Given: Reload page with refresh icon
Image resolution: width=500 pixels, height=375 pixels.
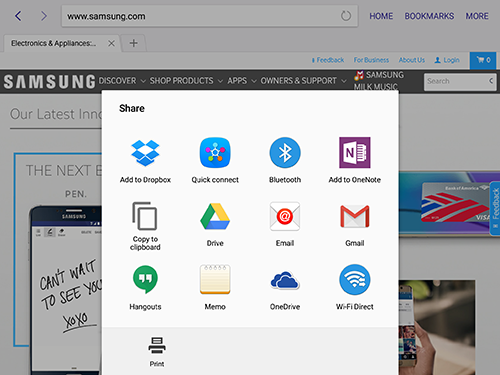Looking at the screenshot, I should coord(346,16).
